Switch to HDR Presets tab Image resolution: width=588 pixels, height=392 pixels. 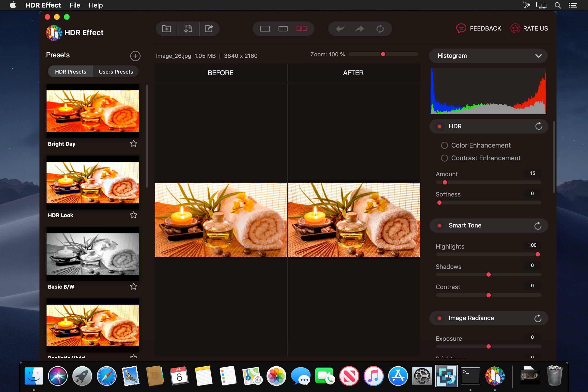click(71, 72)
